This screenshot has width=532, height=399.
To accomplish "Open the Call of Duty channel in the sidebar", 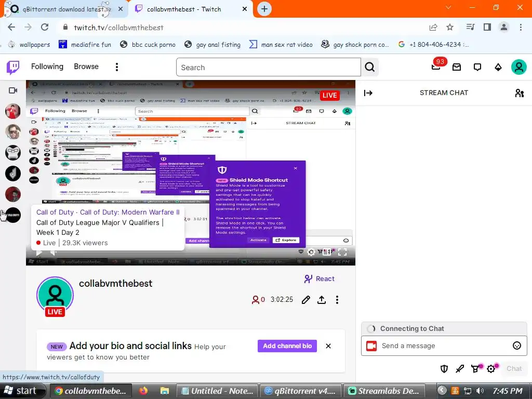I will click(x=13, y=215).
